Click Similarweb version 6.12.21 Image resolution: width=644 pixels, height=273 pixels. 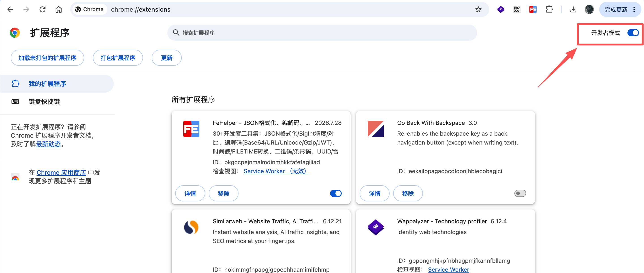[332, 221]
